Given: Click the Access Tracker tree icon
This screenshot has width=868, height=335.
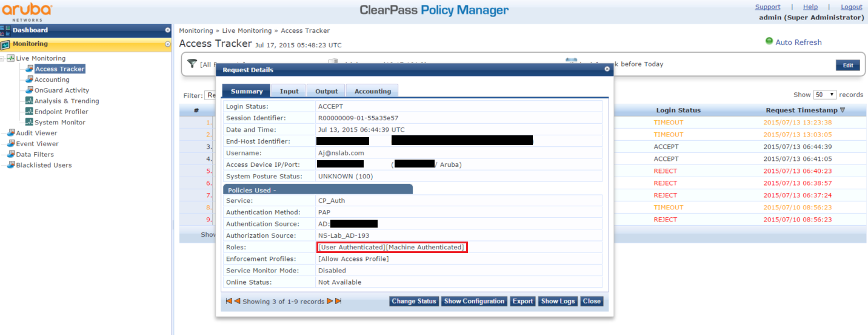Looking at the screenshot, I should pos(29,69).
